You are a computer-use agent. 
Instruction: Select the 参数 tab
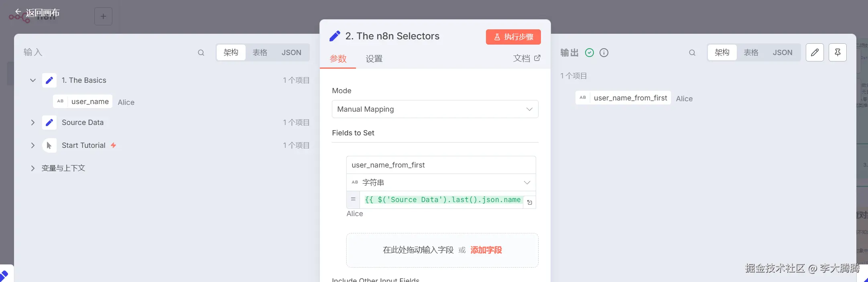pyautogui.click(x=338, y=59)
